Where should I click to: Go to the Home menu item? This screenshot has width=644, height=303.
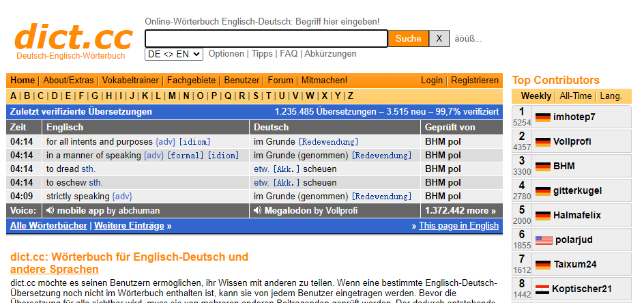(23, 80)
